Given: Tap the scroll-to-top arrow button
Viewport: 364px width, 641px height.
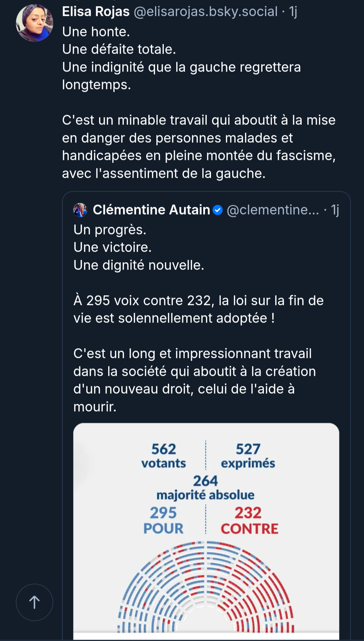Looking at the screenshot, I should click(34, 602).
